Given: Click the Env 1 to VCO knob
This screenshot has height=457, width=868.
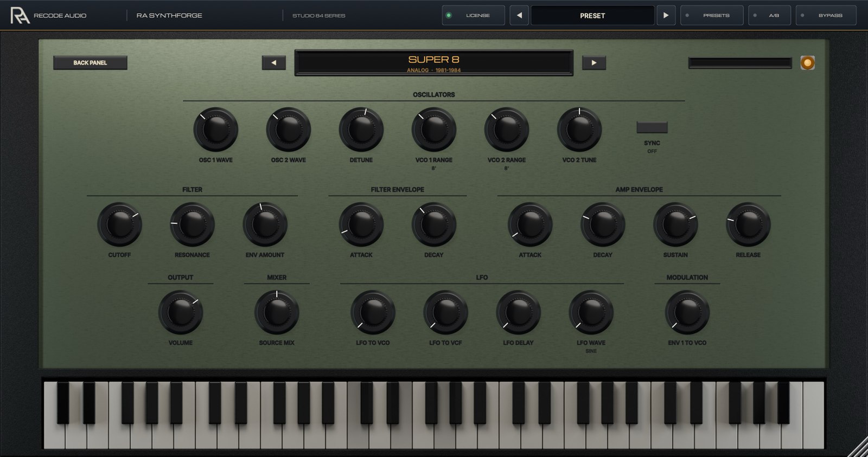Looking at the screenshot, I should point(687,312).
